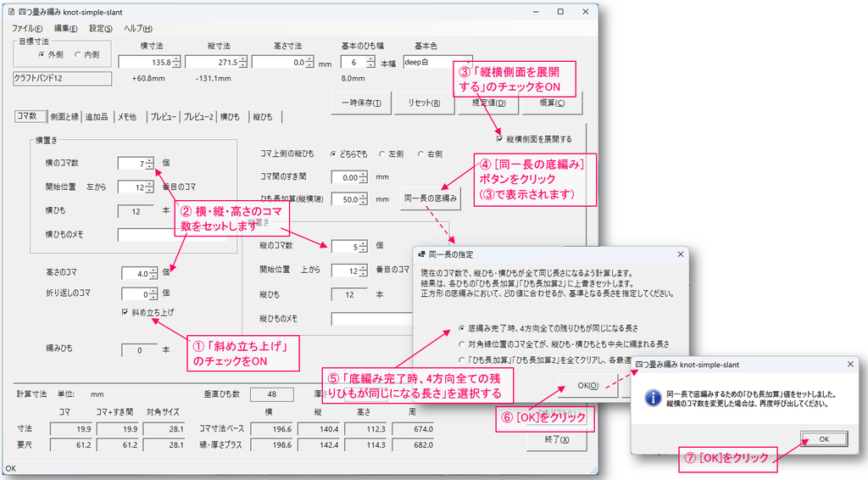Open the ファイル menu

pos(27,28)
